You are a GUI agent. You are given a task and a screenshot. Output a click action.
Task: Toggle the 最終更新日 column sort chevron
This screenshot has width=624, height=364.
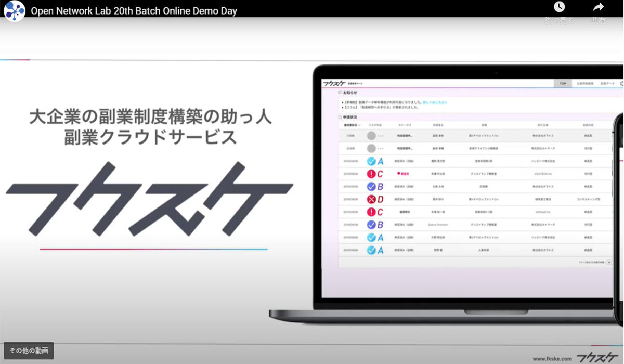coord(359,125)
